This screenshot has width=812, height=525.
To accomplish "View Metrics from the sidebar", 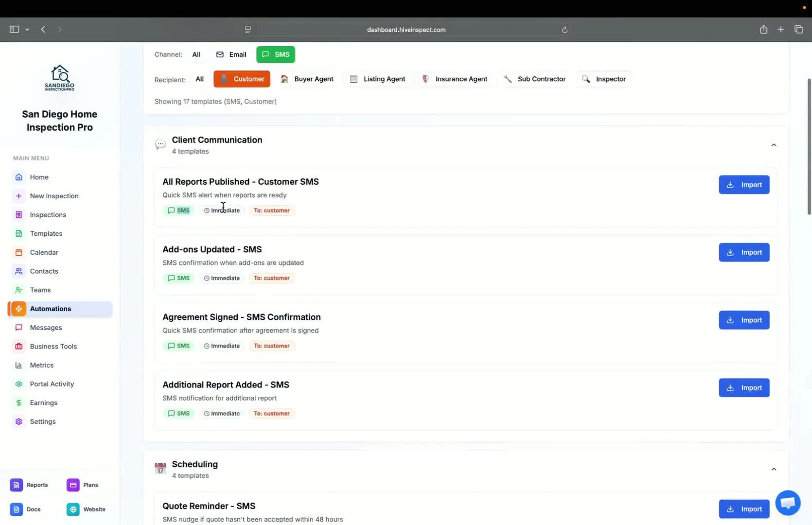I will pyautogui.click(x=41, y=365).
